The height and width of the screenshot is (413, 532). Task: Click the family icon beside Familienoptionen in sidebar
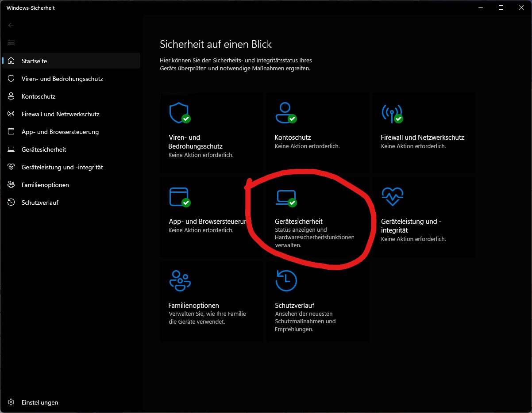pos(12,184)
